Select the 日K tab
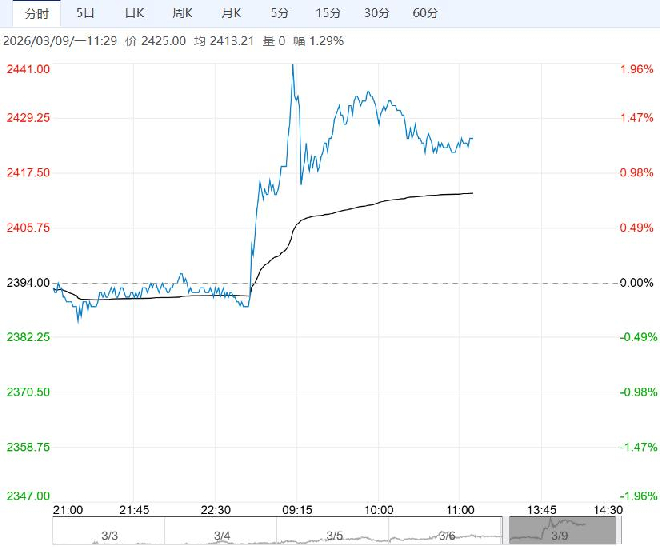 pyautogui.click(x=134, y=13)
